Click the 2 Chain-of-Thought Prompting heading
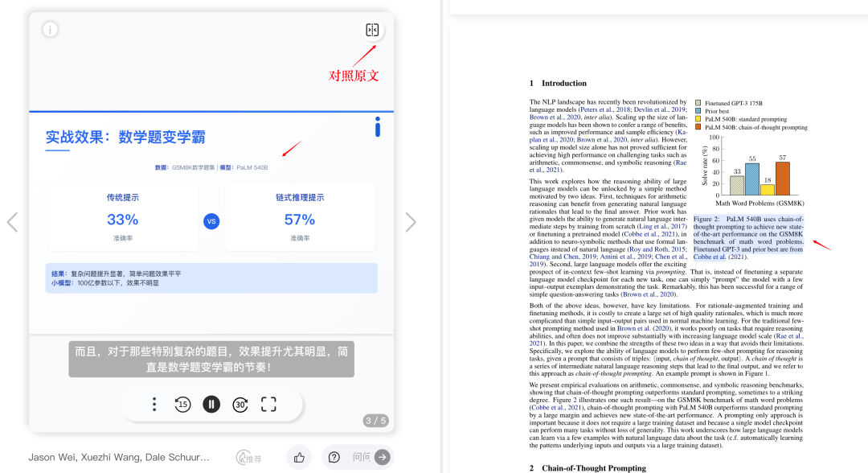Viewport: 868px width, 473px height. (x=588, y=468)
